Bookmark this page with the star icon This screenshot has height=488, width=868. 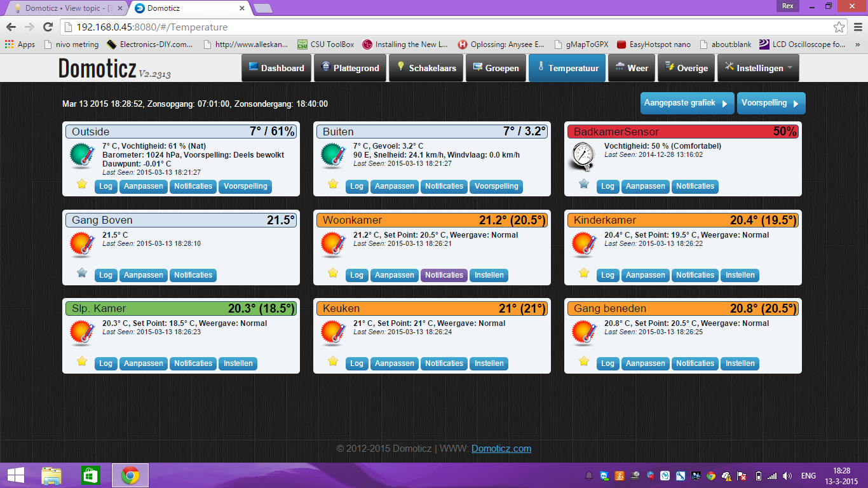839,27
